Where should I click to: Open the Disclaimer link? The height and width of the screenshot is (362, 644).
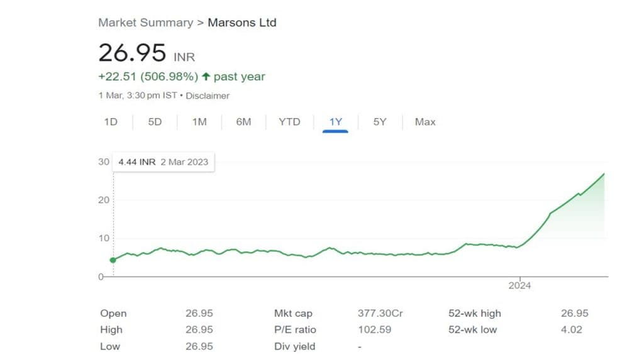coord(208,96)
